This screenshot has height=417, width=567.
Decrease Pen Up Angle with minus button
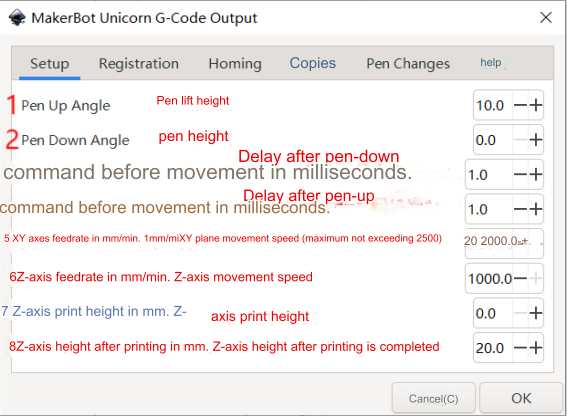[520, 105]
